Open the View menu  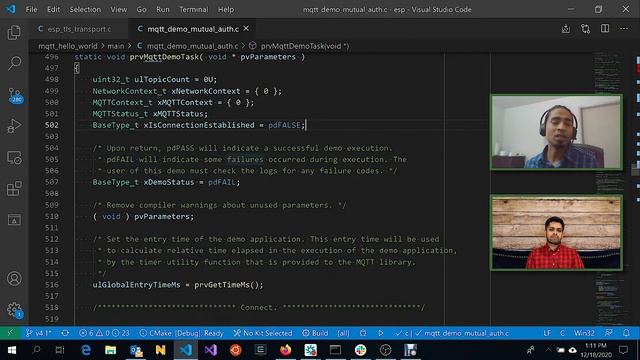tap(118, 9)
